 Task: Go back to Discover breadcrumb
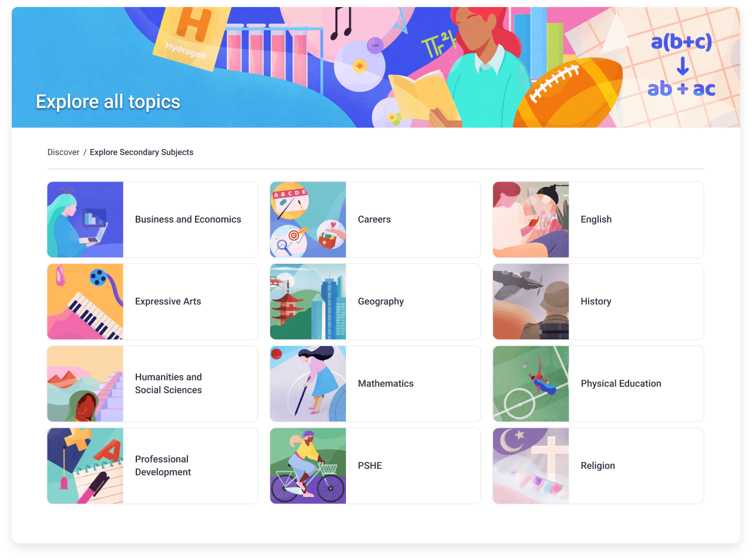pyautogui.click(x=63, y=152)
